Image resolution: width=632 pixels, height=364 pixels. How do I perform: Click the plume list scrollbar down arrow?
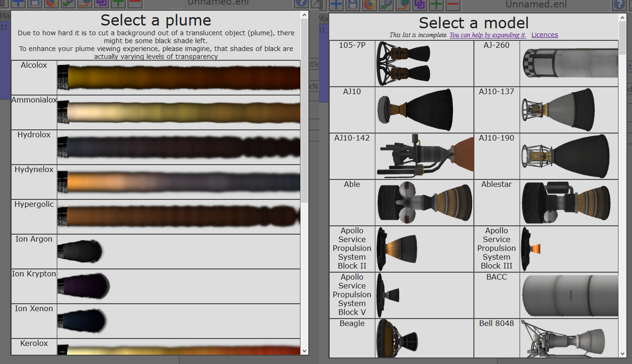[304, 351]
